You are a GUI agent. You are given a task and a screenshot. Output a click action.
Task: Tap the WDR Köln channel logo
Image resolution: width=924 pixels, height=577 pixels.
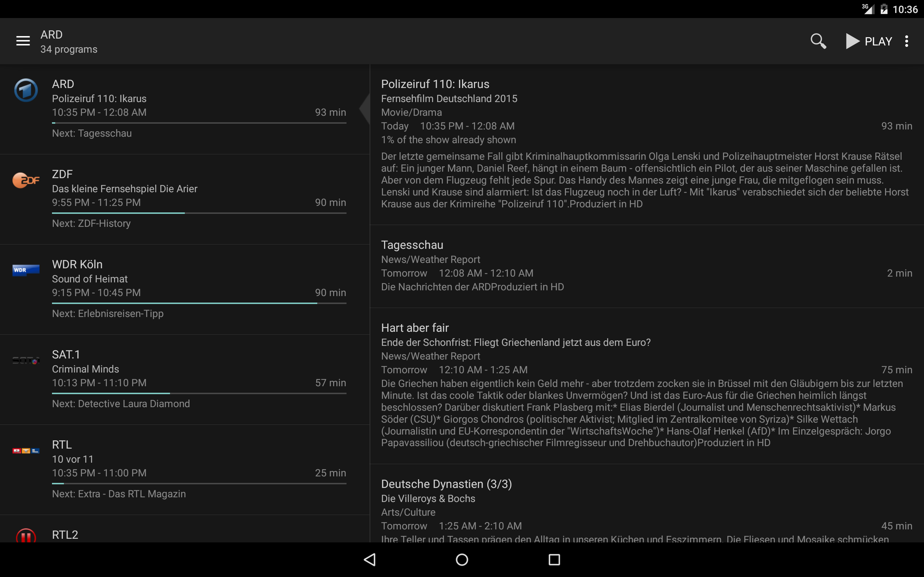point(26,270)
